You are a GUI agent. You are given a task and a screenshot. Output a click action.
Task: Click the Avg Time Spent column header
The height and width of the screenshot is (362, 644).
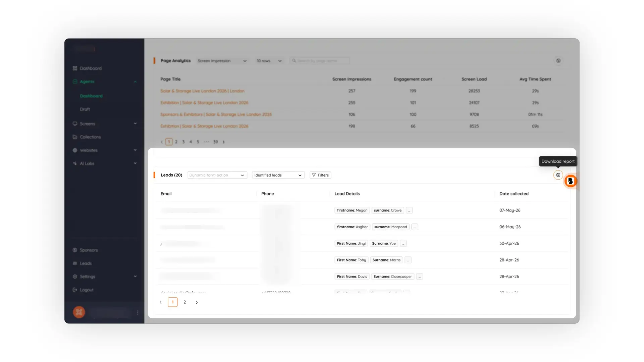click(x=535, y=79)
